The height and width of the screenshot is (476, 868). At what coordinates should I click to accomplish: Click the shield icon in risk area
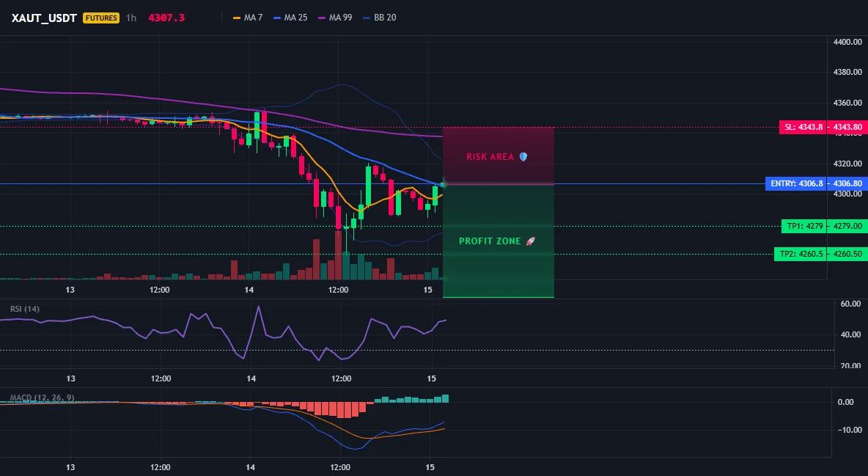pyautogui.click(x=523, y=157)
